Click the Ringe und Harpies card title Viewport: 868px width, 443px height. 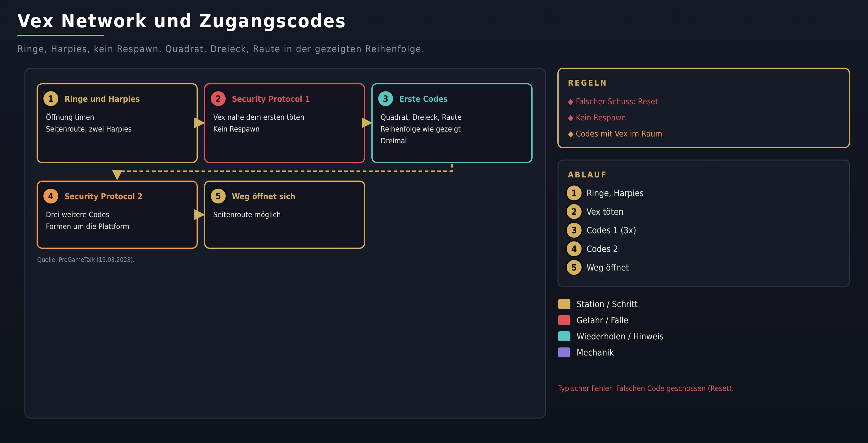pos(102,99)
